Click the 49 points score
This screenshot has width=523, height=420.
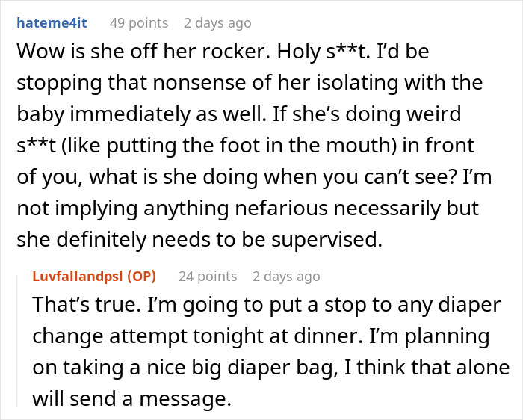click(139, 23)
